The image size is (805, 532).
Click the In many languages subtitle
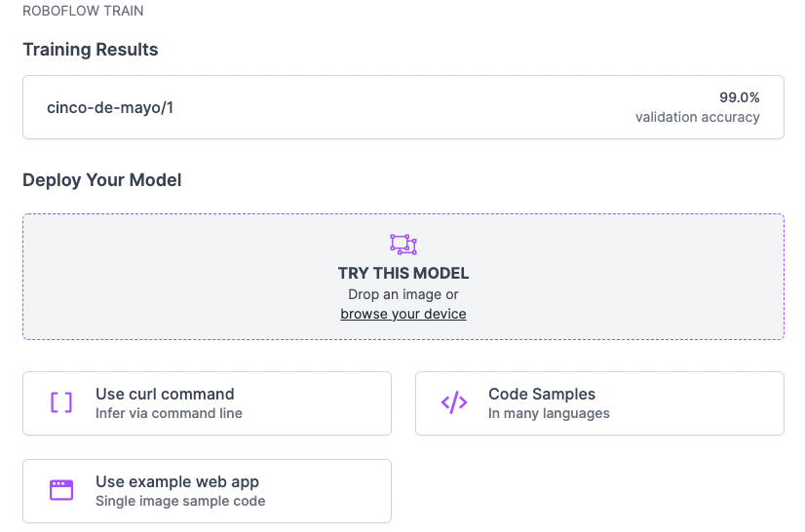pos(549,413)
